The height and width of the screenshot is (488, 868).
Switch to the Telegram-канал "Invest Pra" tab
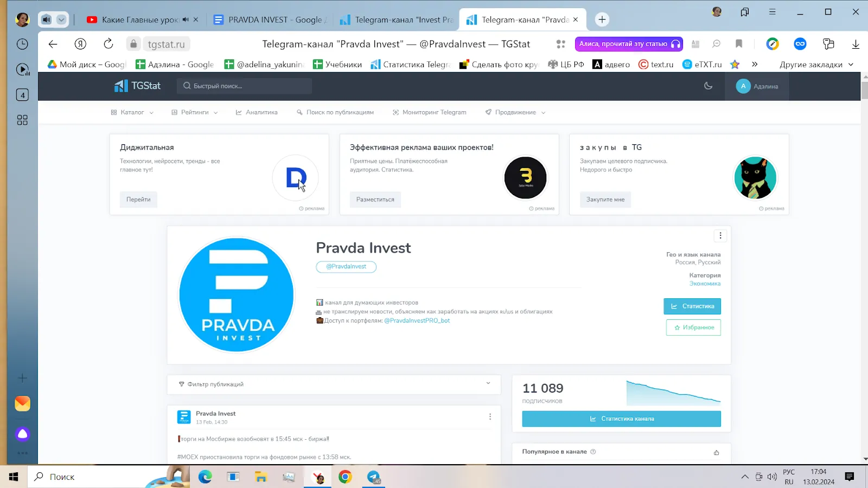pyautogui.click(x=397, y=20)
